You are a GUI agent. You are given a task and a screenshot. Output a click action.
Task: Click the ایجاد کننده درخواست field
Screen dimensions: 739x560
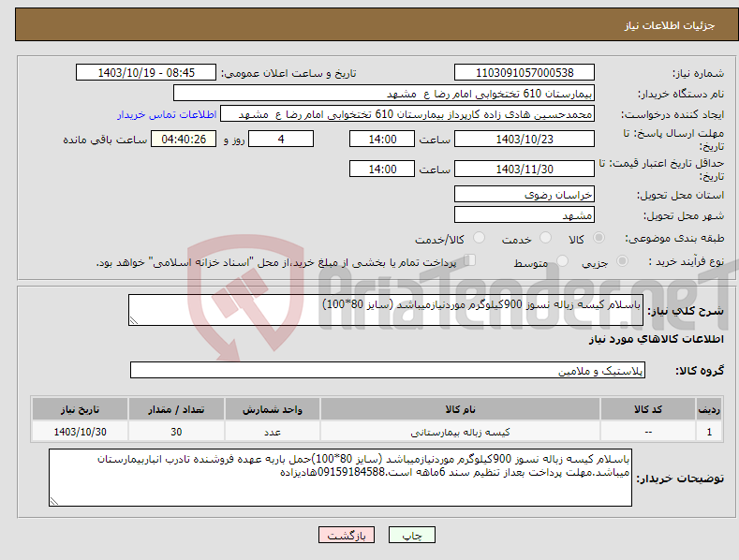tap(407, 114)
